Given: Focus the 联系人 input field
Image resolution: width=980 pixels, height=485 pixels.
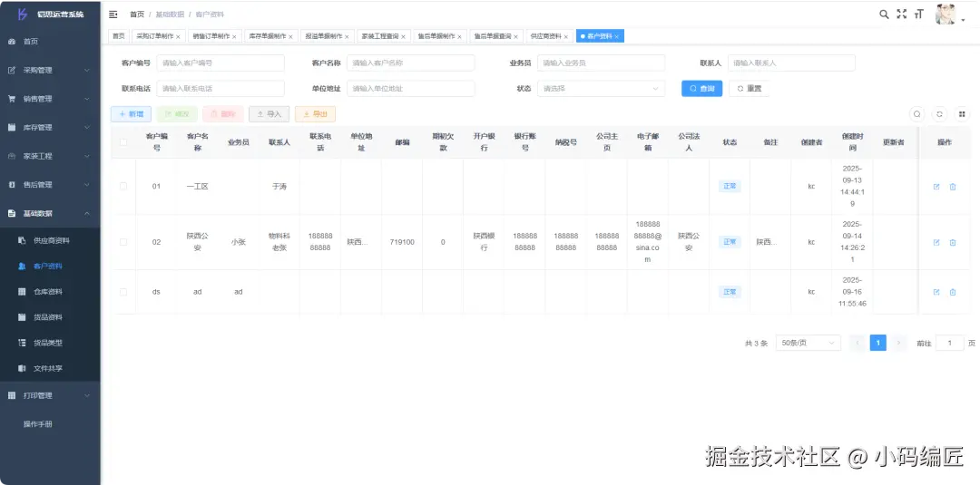Looking at the screenshot, I should coord(791,63).
